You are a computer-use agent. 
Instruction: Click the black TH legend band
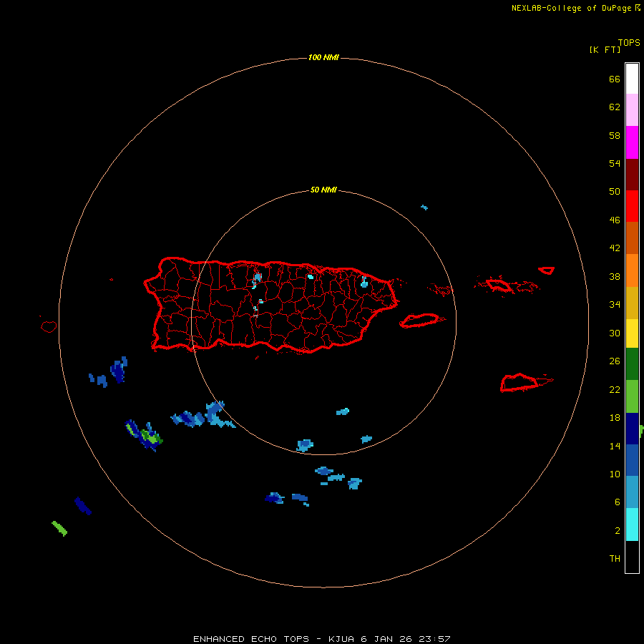click(632, 557)
